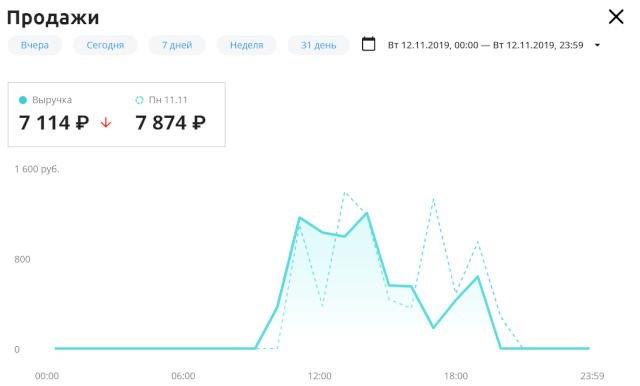Expand the date range dropdown arrow

coord(597,45)
